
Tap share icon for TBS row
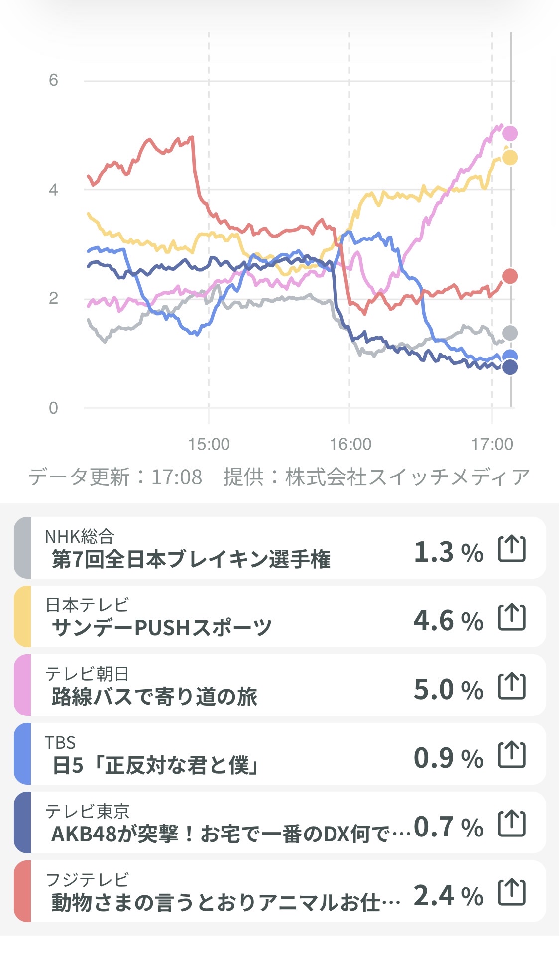[512, 755]
